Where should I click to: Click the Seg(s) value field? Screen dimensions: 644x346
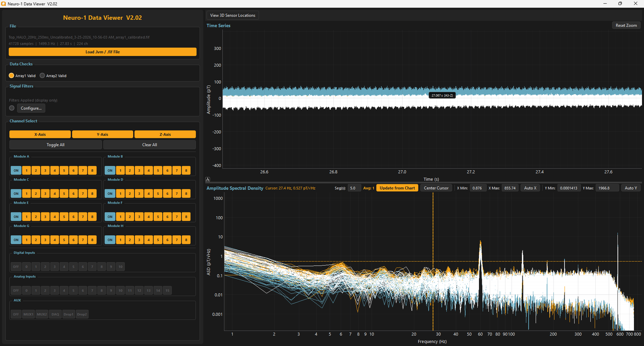coord(354,188)
